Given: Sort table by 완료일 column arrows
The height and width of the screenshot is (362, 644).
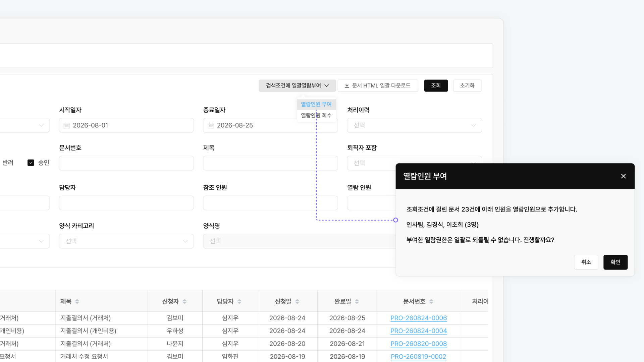Looking at the screenshot, I should (x=357, y=301).
